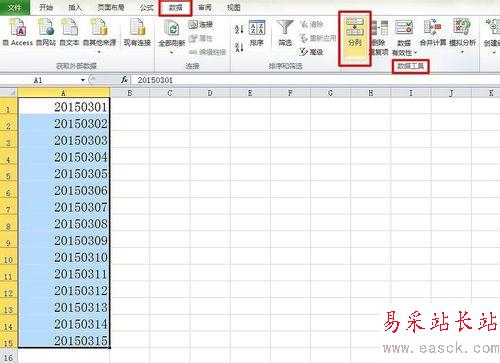Expand the 数据有效性 dropdown arrow
Screen dimensions: 500x363
pyautogui.click(x=415, y=53)
